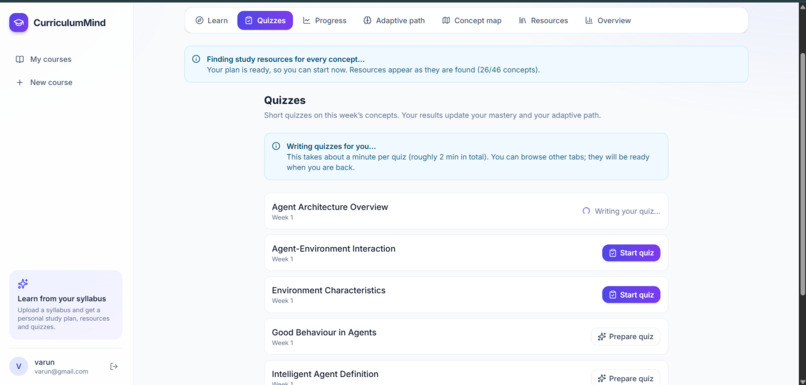The image size is (806, 385).
Task: Click the clipboard icon on Quizzes tab
Action: point(249,21)
